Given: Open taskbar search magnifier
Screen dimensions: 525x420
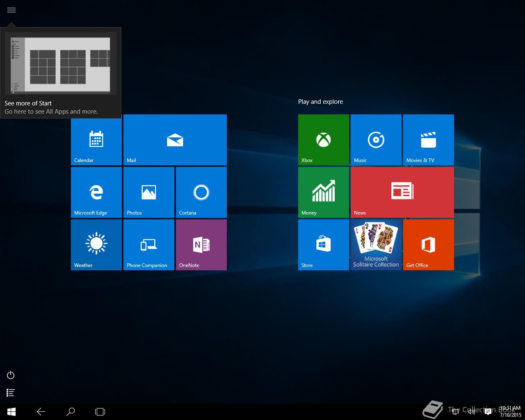Looking at the screenshot, I should 71,412.
